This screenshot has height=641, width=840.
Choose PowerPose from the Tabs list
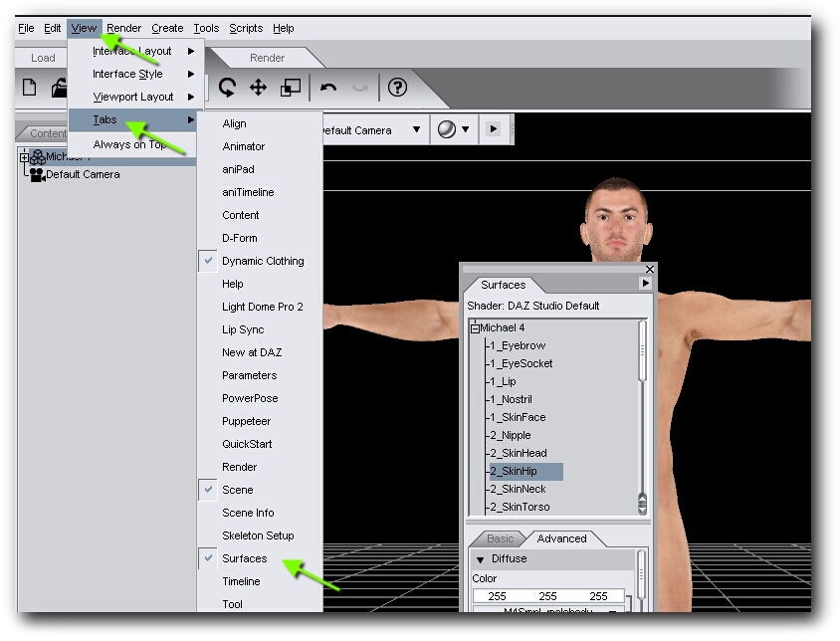(261, 398)
